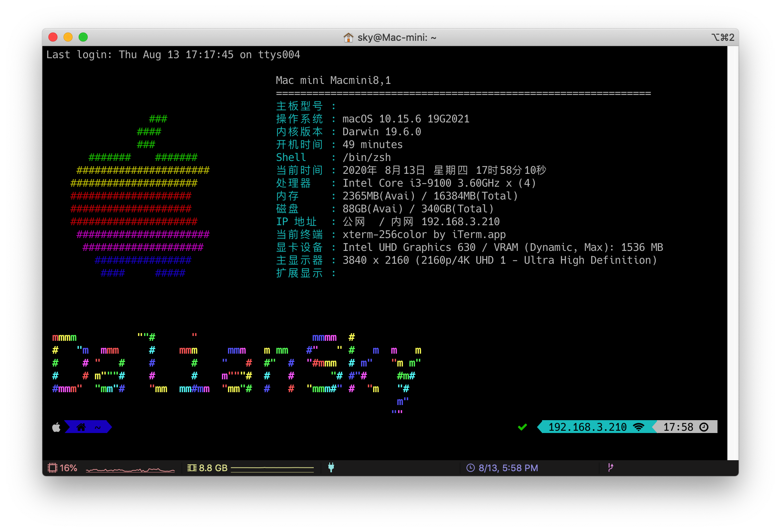Click the '2020年 8月13日' current time value
The image size is (781, 532).
point(445,170)
